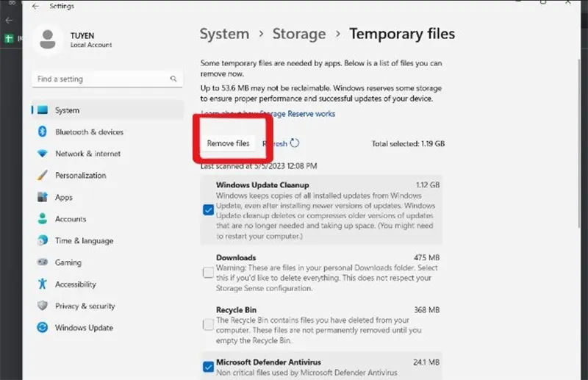Check the Downloads checkbox
This screenshot has width=588, height=380.
click(208, 273)
